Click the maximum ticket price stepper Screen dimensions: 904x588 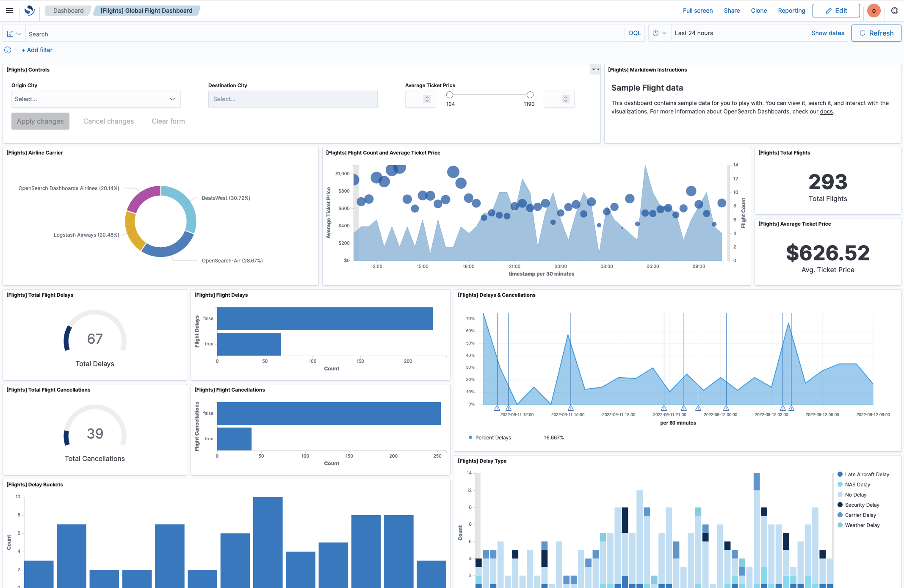pos(565,99)
